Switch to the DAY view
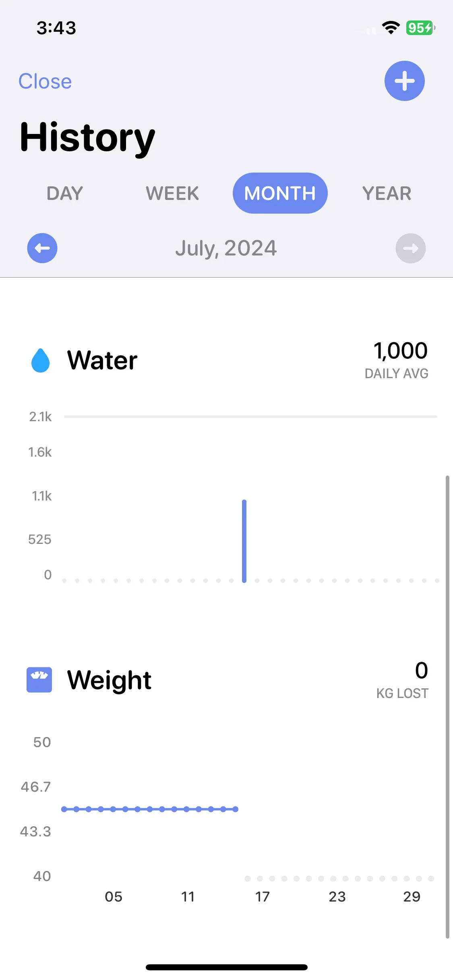The height and width of the screenshot is (980, 453). click(65, 193)
